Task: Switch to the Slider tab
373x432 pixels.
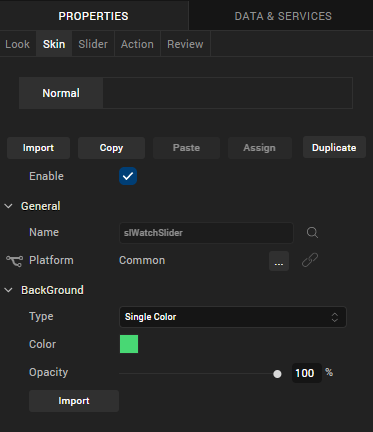Action: click(93, 44)
